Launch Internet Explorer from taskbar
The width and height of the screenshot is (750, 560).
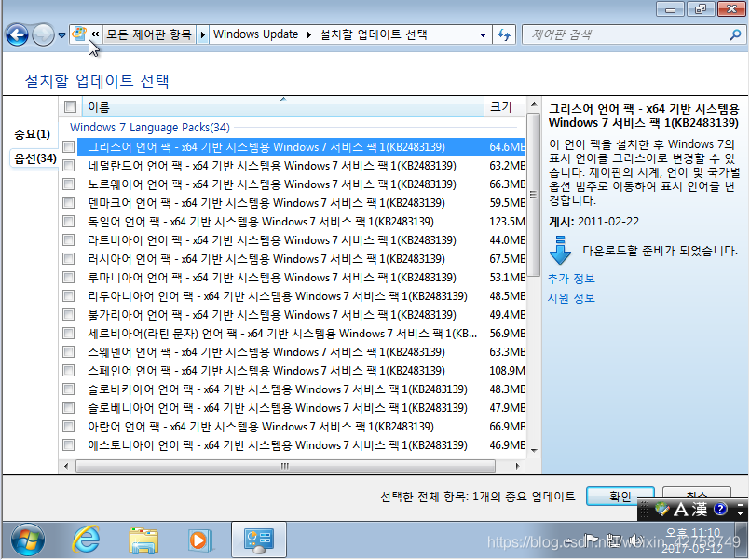click(x=86, y=540)
